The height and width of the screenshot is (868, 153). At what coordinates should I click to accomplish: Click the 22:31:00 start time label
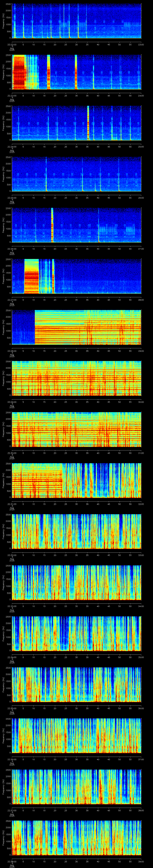(12, 504)
